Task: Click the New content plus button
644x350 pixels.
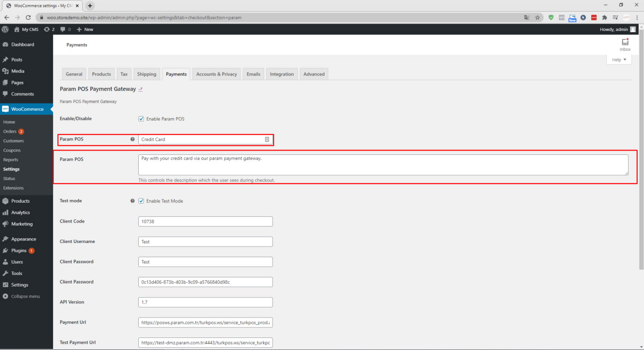Action: tap(85, 30)
